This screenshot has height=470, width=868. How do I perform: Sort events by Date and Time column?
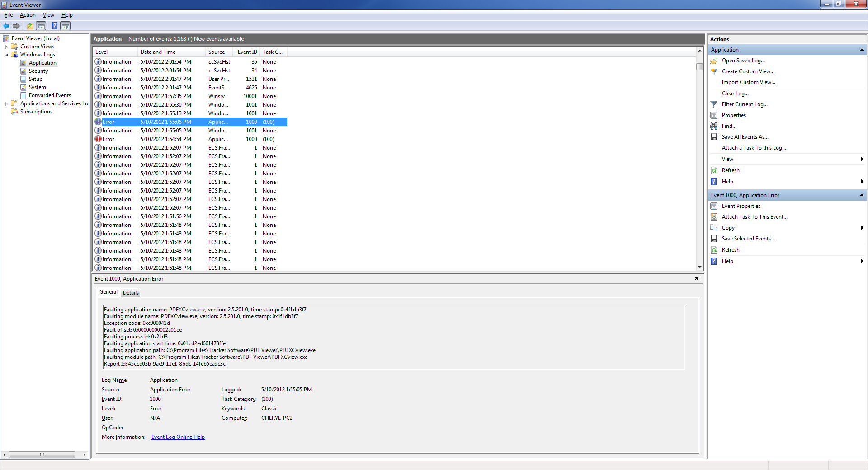click(171, 52)
